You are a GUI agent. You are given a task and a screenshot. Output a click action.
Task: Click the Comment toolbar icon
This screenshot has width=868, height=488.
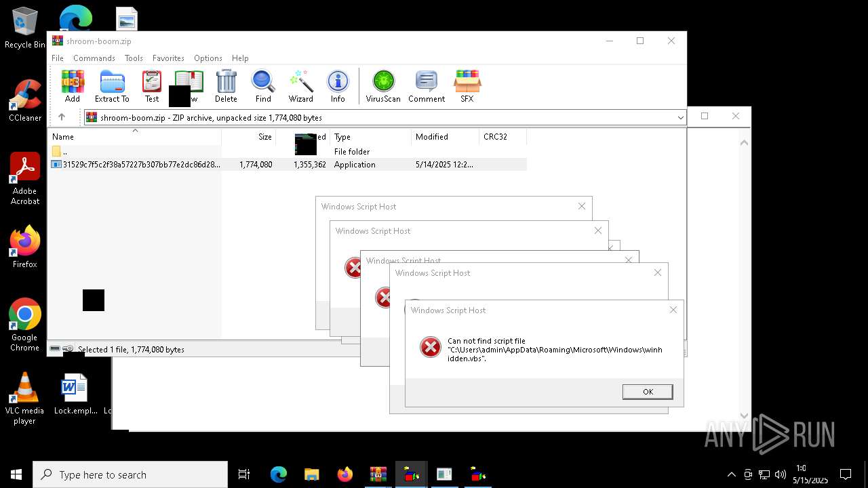coord(427,86)
